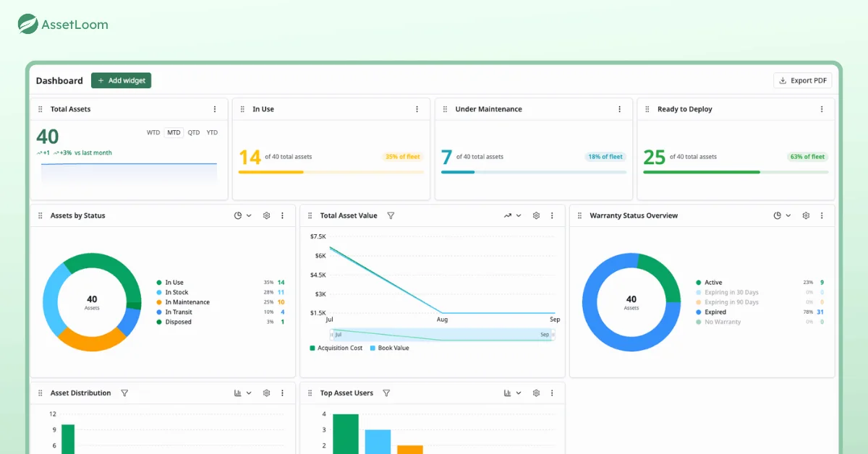Click the Add widget button
Image resolution: width=868 pixels, height=454 pixels.
click(121, 80)
